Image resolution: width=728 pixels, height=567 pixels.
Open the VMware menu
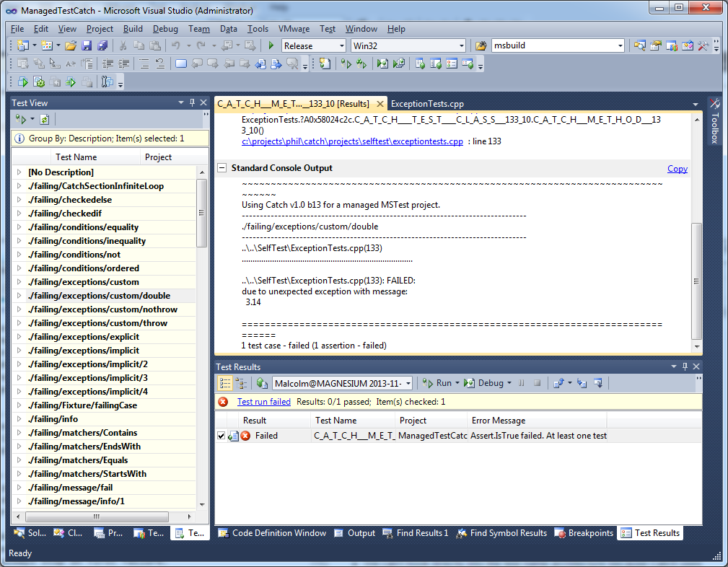pos(294,29)
